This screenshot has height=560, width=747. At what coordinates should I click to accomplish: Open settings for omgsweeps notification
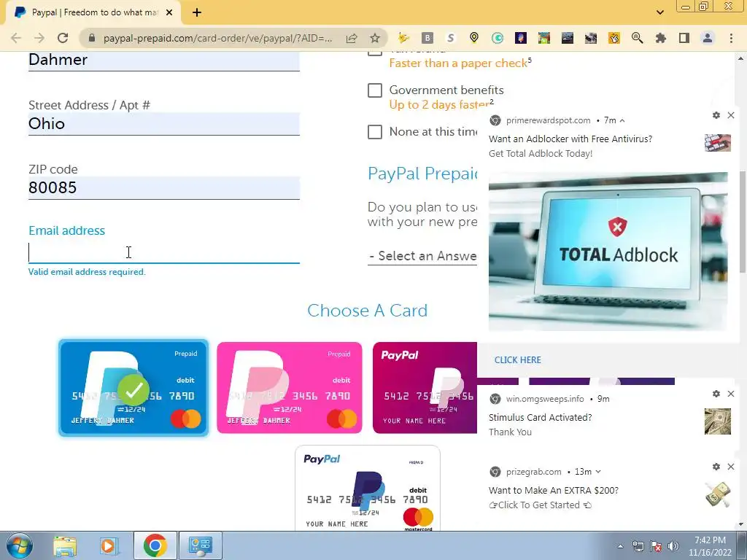(x=716, y=394)
